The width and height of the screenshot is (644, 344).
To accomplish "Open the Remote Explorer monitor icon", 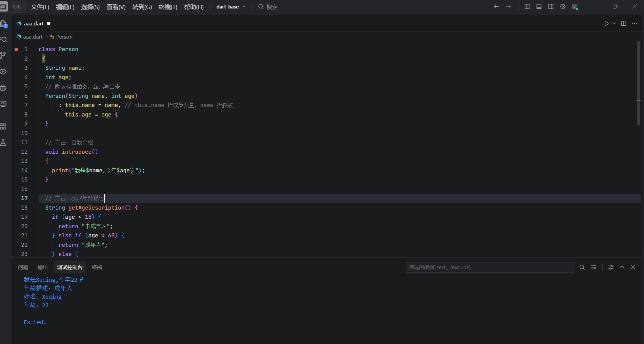I will pos(3,104).
